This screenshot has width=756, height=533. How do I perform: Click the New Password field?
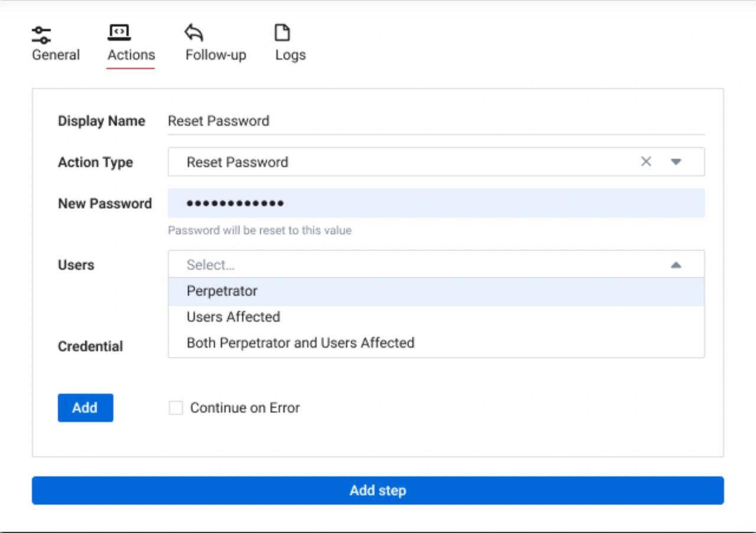413,203
